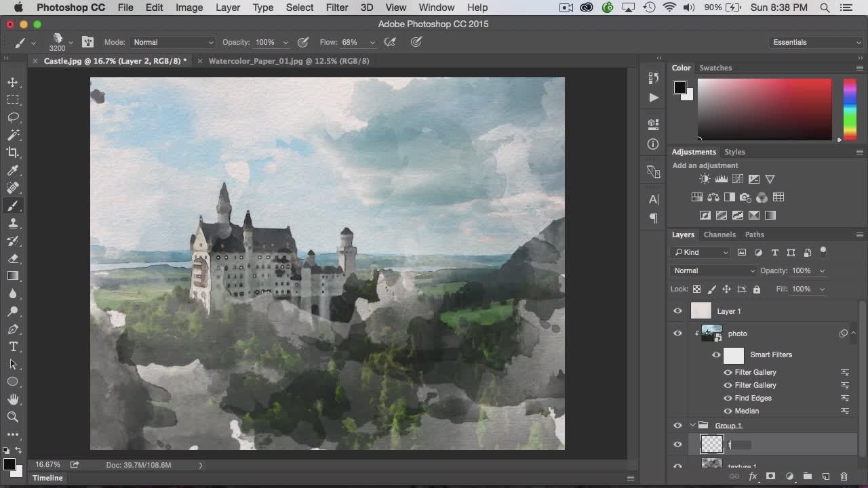The width and height of the screenshot is (868, 488).
Task: Open the Flow value dropdown
Action: point(372,42)
